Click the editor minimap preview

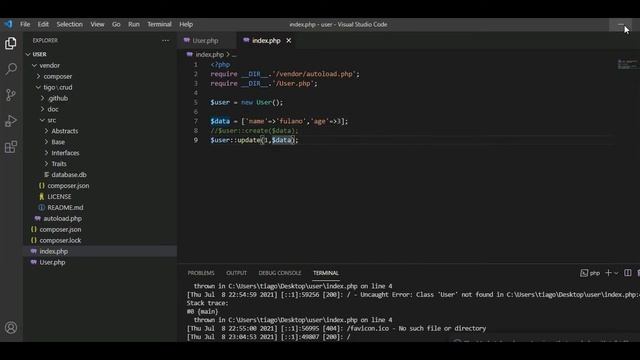point(627,64)
